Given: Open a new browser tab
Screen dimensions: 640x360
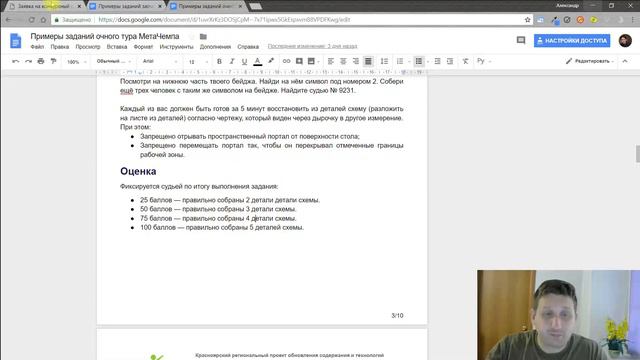Looking at the screenshot, I should tap(256, 6).
